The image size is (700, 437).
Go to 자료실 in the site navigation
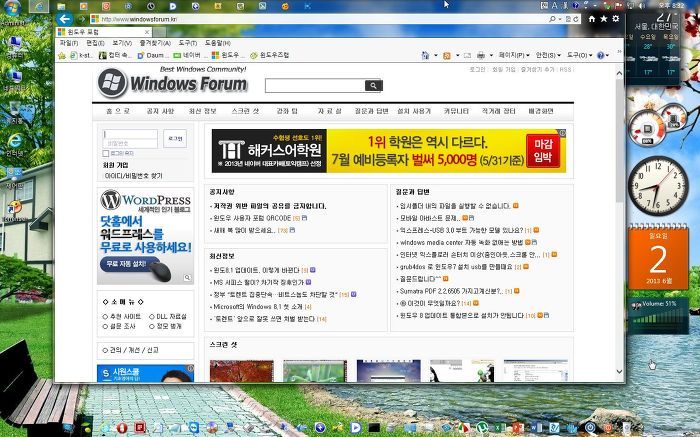tap(329, 111)
